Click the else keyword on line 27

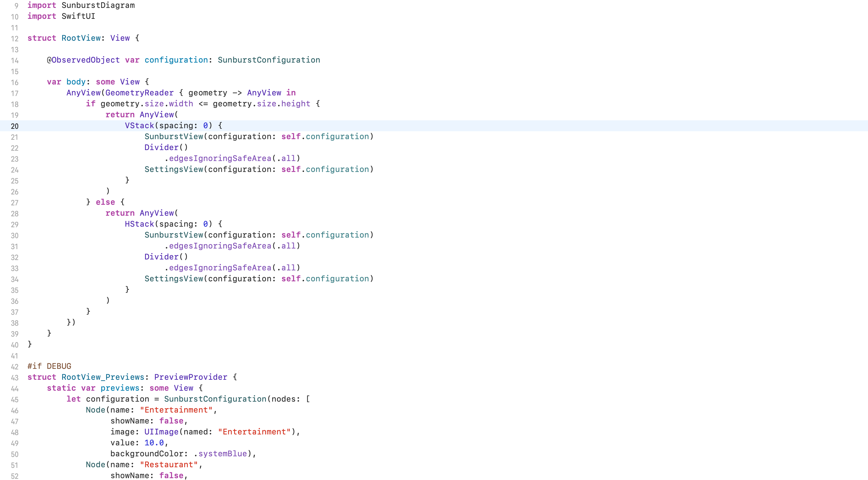105,202
